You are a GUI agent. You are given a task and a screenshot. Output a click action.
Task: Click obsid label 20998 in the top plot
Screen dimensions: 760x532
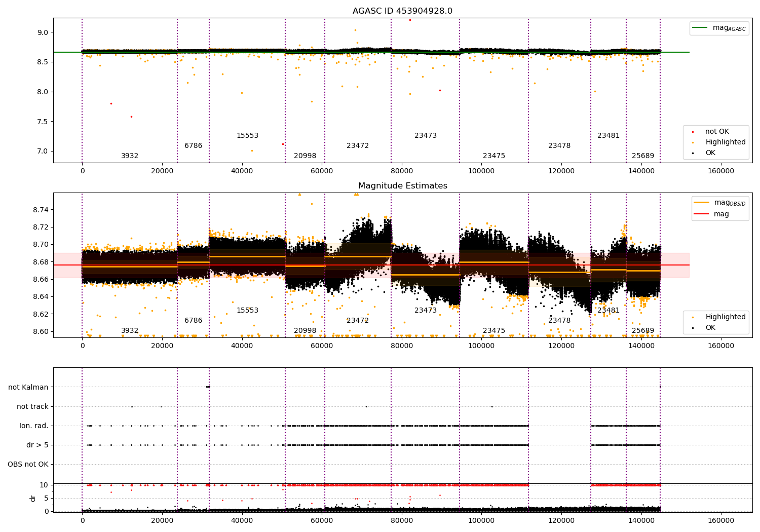coord(305,156)
